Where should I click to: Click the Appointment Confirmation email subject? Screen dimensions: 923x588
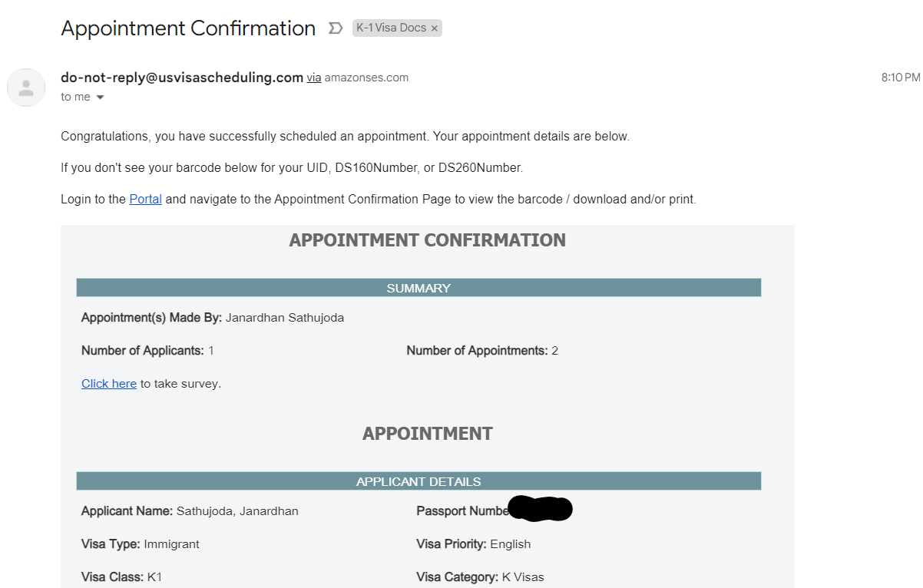pyautogui.click(x=188, y=28)
